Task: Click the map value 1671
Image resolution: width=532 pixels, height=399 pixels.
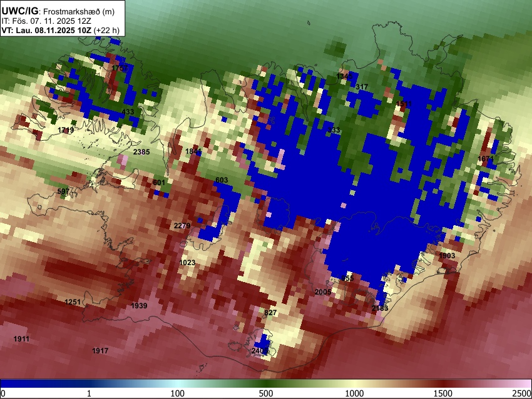Action: [x=486, y=159]
